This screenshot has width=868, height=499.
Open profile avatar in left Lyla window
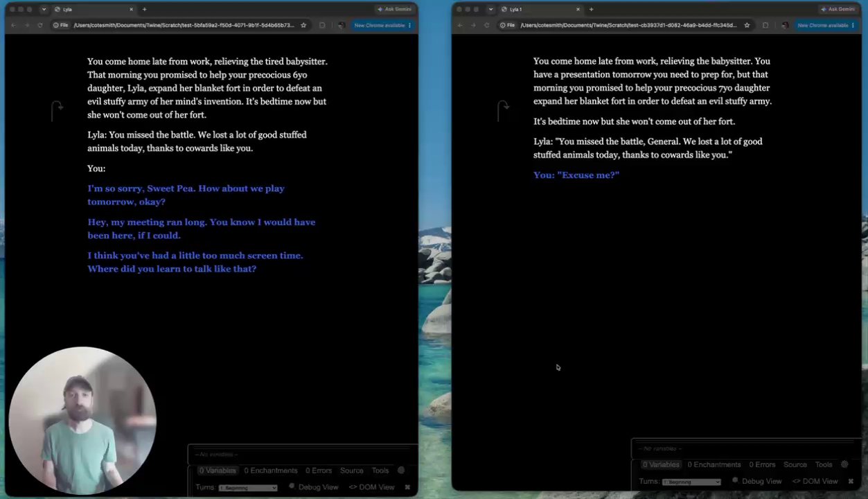coord(341,25)
